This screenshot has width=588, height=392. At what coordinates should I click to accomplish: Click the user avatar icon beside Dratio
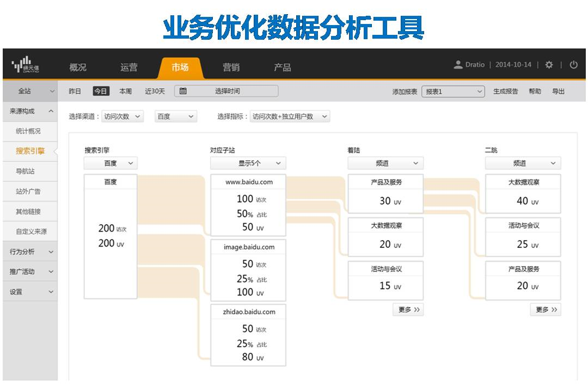tap(458, 65)
